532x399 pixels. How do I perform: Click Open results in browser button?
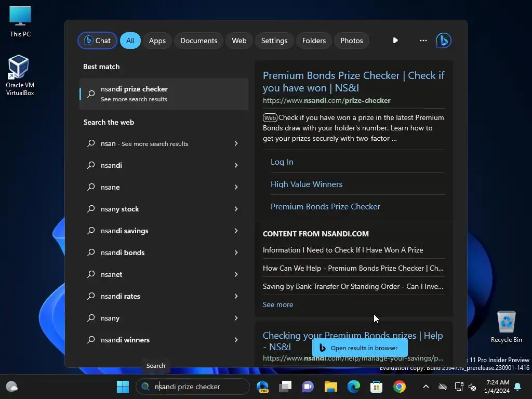(x=360, y=348)
